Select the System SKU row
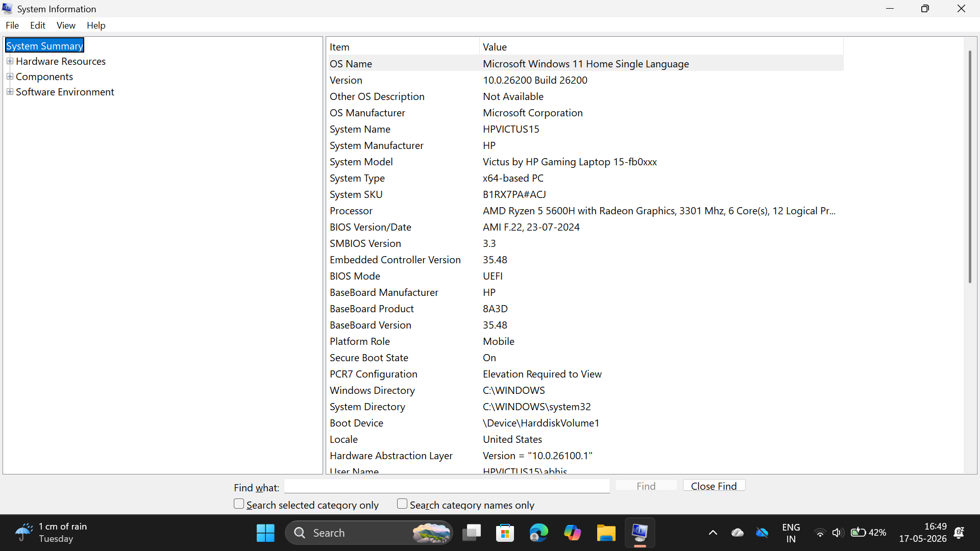The image size is (980, 551). tap(585, 194)
